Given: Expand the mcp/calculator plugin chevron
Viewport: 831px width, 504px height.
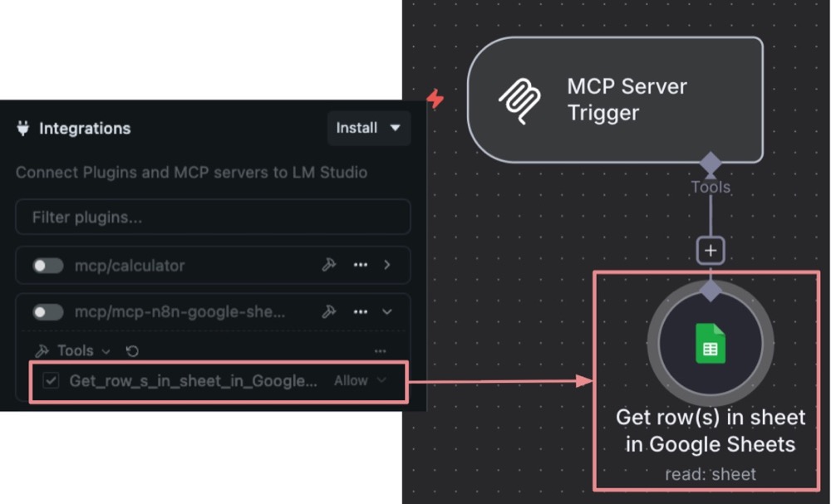Looking at the screenshot, I should (x=387, y=266).
